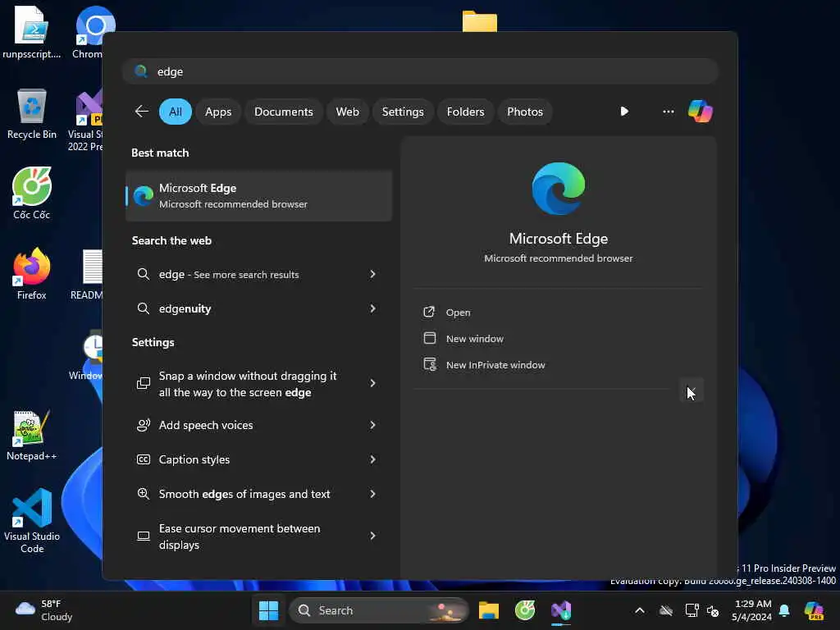
Task: Expand the Caption styles chevron
Action: pos(373,459)
